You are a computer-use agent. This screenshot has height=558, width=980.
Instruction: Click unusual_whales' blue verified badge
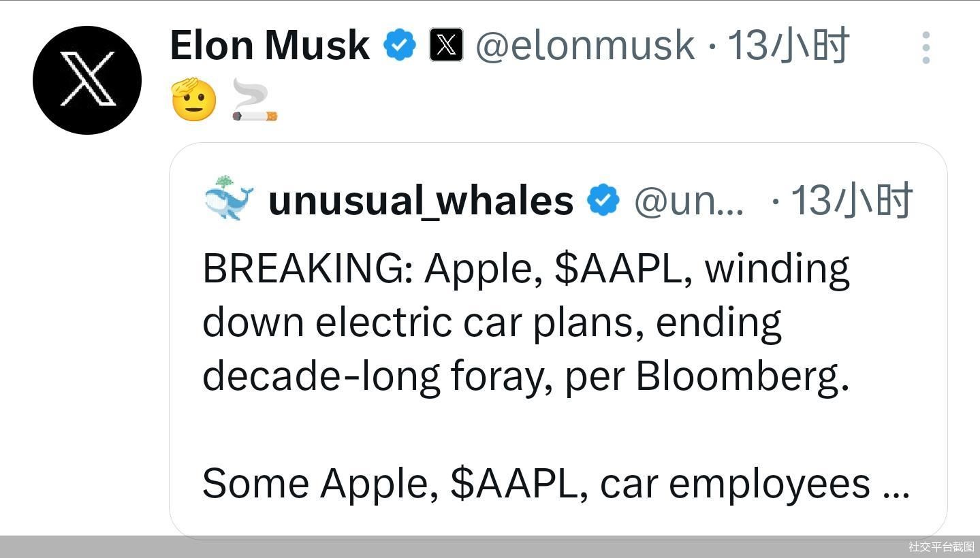coord(603,200)
